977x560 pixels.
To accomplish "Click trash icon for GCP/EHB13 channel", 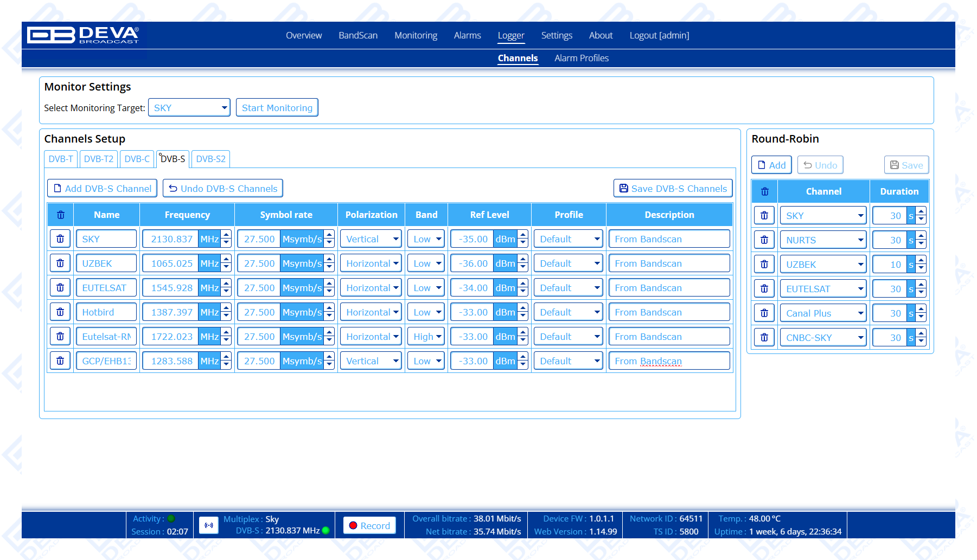I will pyautogui.click(x=60, y=361).
